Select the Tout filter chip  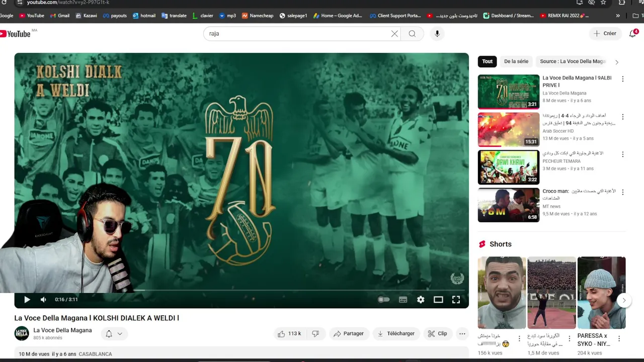(488, 61)
